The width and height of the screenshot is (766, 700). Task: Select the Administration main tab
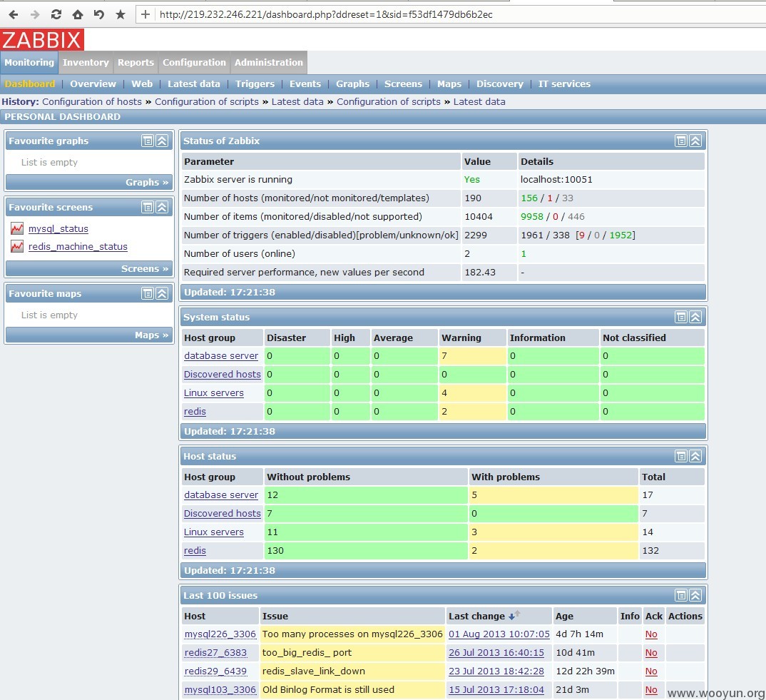(x=269, y=62)
